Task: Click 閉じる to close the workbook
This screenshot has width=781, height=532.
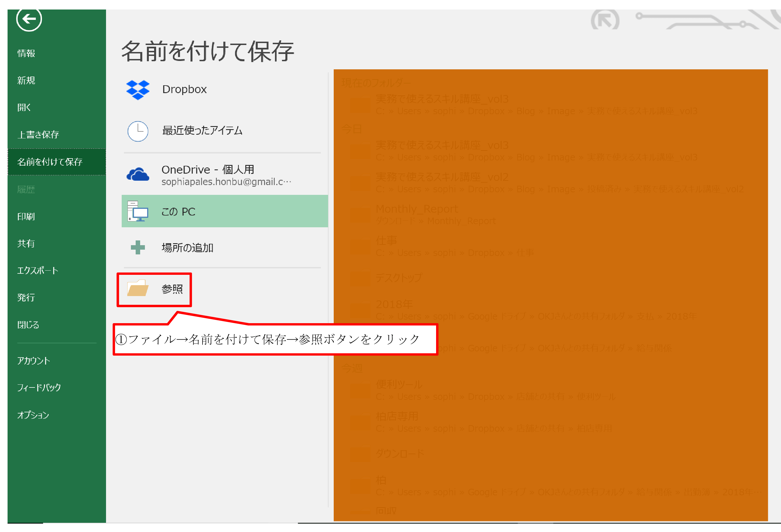Action: coord(28,325)
